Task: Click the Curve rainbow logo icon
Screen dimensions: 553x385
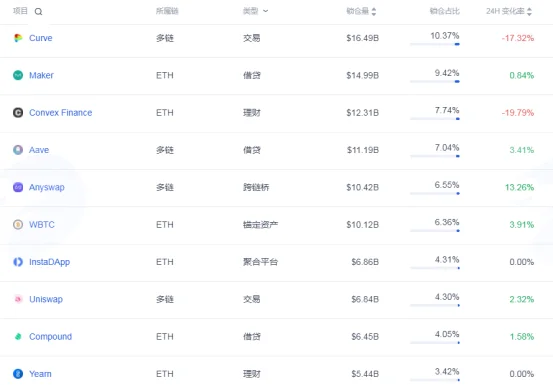Action: (18, 38)
